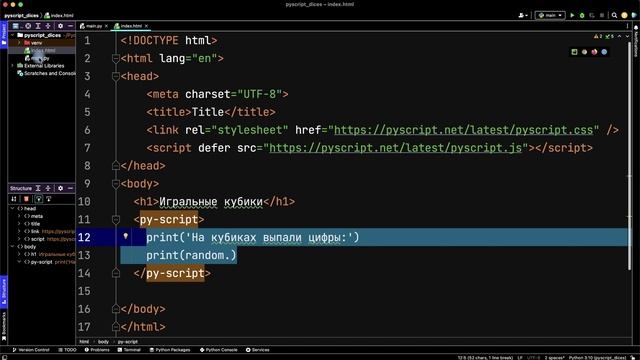Toggle Project tool window stripe button
Screen dimensions: 640x360
4,36
